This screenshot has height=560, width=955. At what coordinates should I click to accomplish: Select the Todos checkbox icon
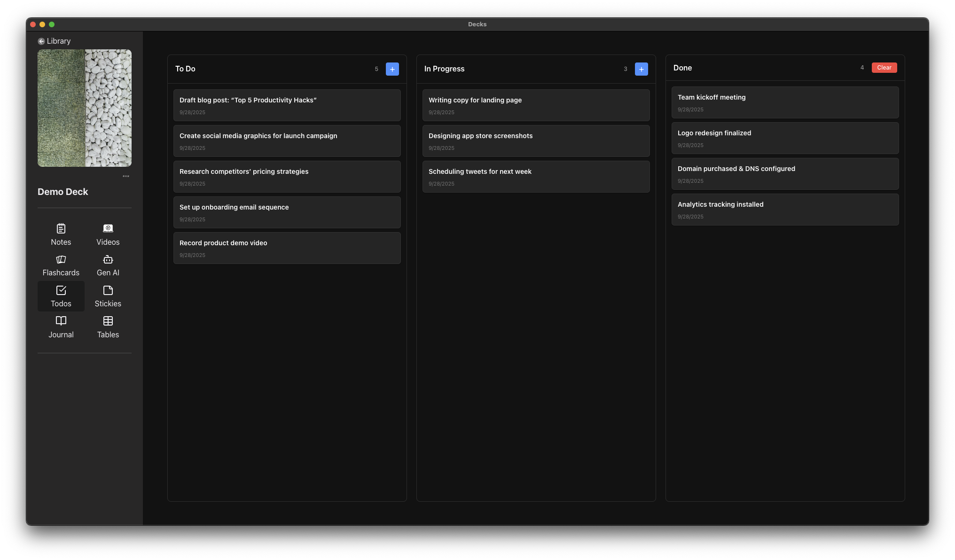(x=61, y=291)
